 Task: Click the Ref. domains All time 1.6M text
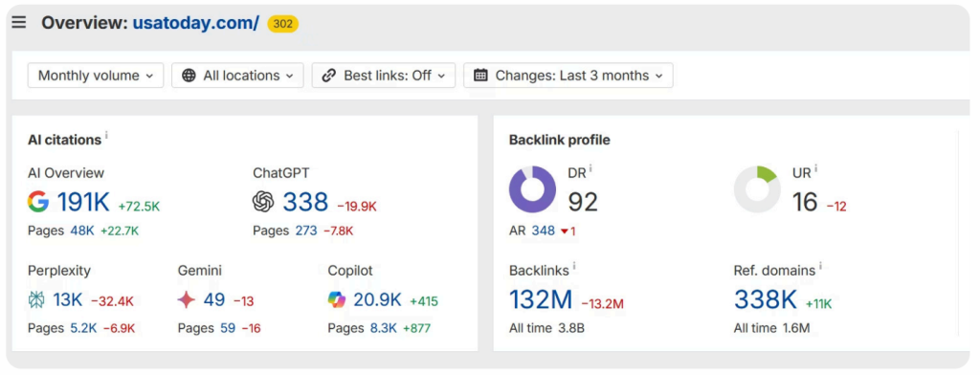tap(772, 328)
